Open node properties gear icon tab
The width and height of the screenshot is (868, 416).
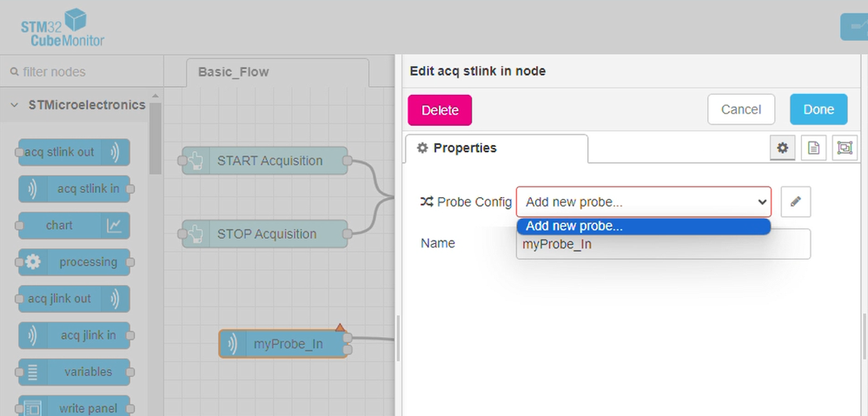tap(782, 148)
